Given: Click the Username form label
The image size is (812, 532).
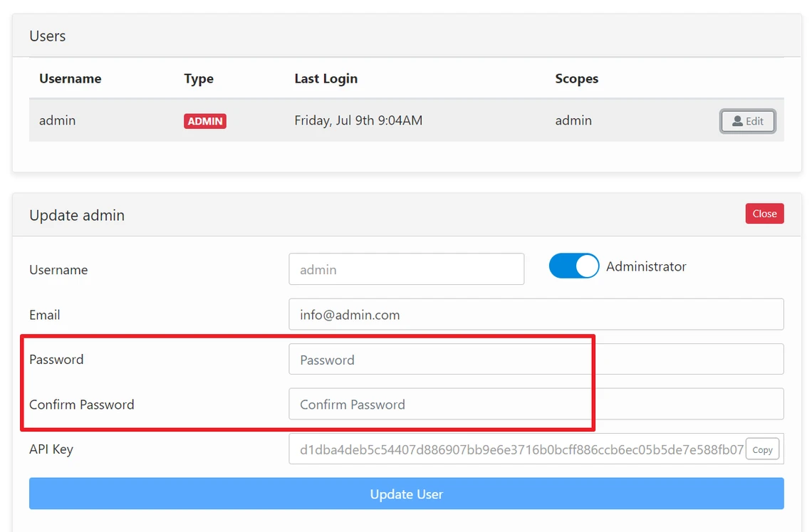Looking at the screenshot, I should pyautogui.click(x=58, y=270).
